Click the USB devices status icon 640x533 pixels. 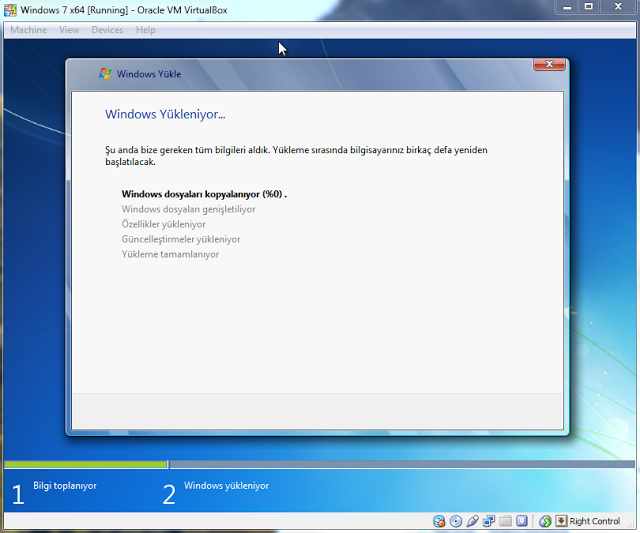tap(472, 521)
